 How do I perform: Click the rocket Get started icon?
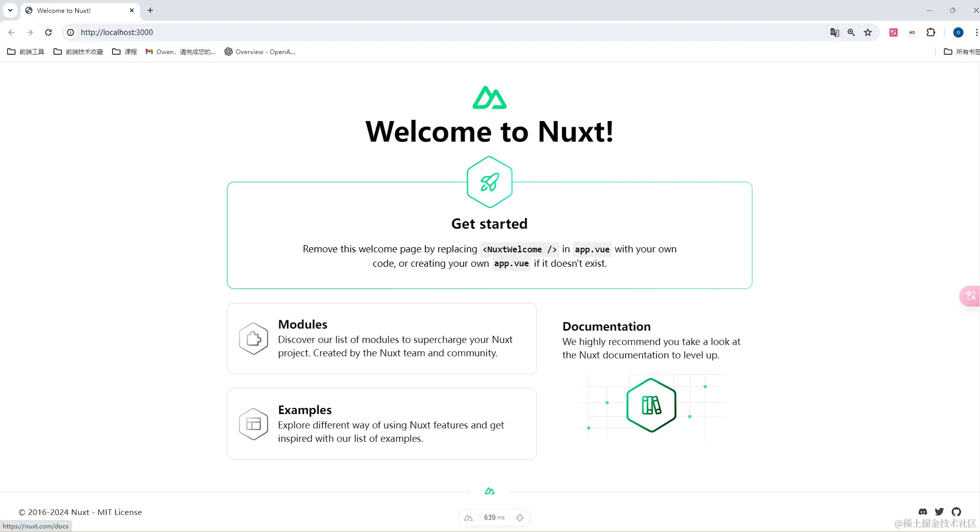[489, 182]
